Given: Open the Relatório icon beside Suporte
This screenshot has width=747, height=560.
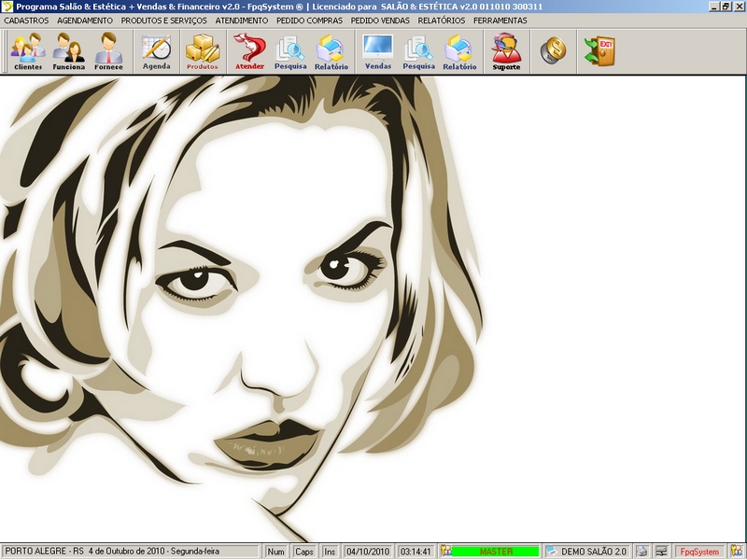Looking at the screenshot, I should pyautogui.click(x=459, y=51).
